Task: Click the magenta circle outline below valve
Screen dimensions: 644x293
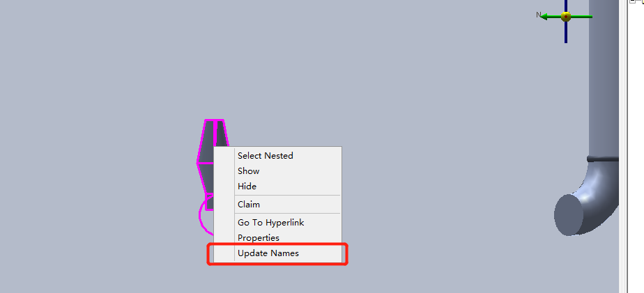Action: tap(206, 216)
